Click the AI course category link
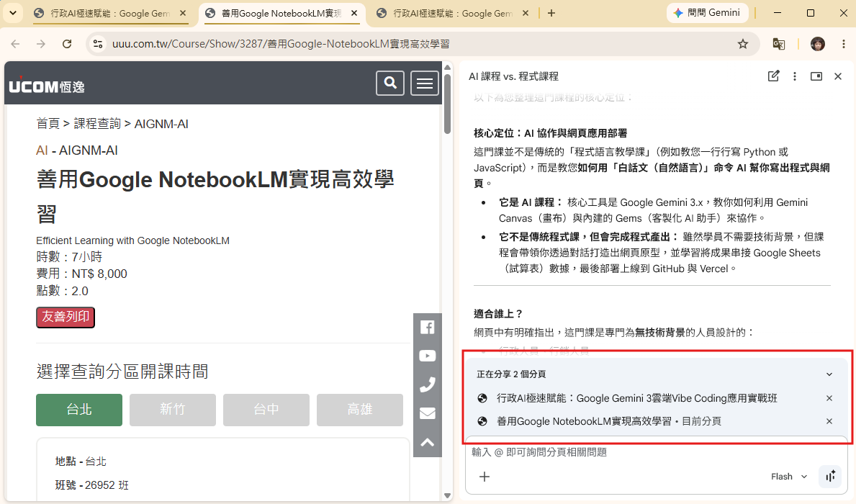Screen dimensions: 856x504 click(42, 150)
